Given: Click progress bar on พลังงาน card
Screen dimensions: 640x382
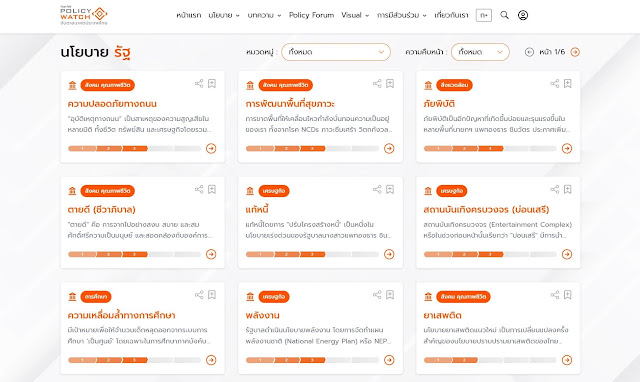Looking at the screenshot, I should [x=312, y=360].
